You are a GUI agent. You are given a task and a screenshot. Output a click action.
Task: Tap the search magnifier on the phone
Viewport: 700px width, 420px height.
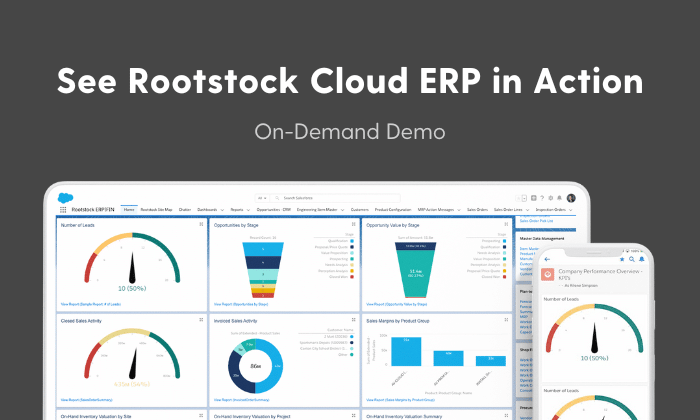click(x=632, y=259)
